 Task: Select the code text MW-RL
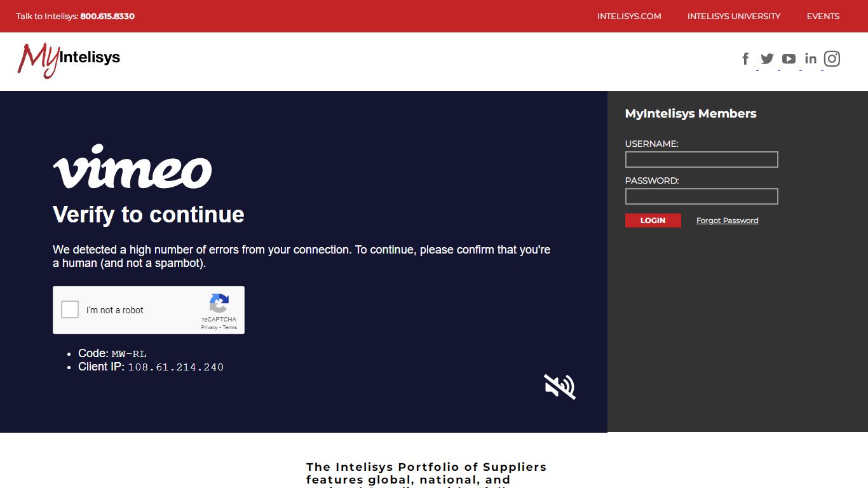129,354
